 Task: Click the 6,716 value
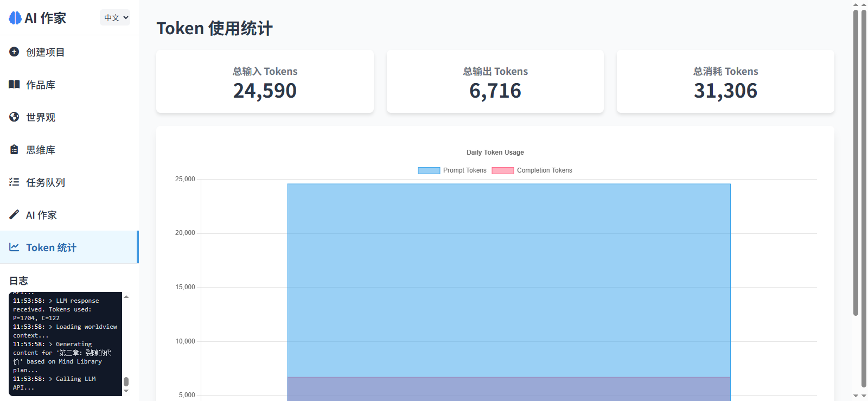tap(495, 91)
